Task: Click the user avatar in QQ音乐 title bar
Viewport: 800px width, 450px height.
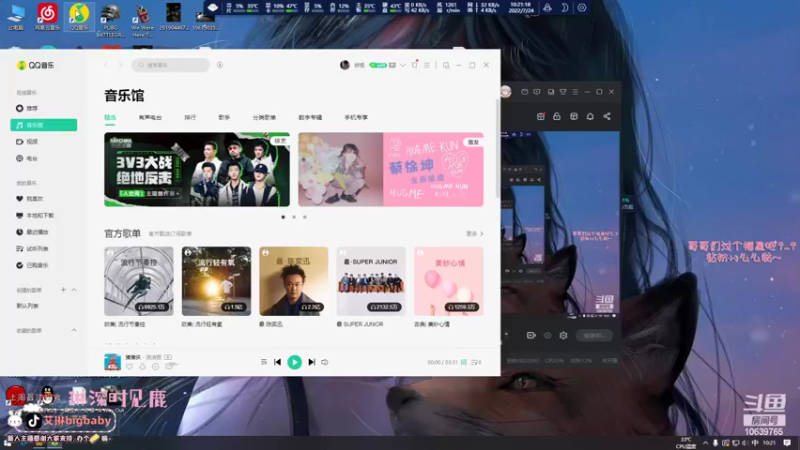Action: point(345,65)
